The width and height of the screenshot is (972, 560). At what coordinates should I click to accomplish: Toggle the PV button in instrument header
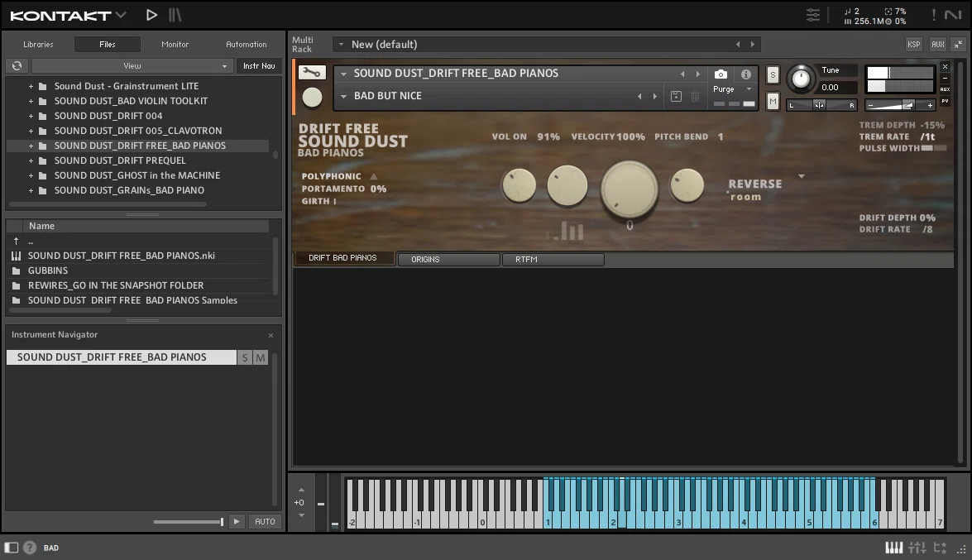(x=945, y=101)
